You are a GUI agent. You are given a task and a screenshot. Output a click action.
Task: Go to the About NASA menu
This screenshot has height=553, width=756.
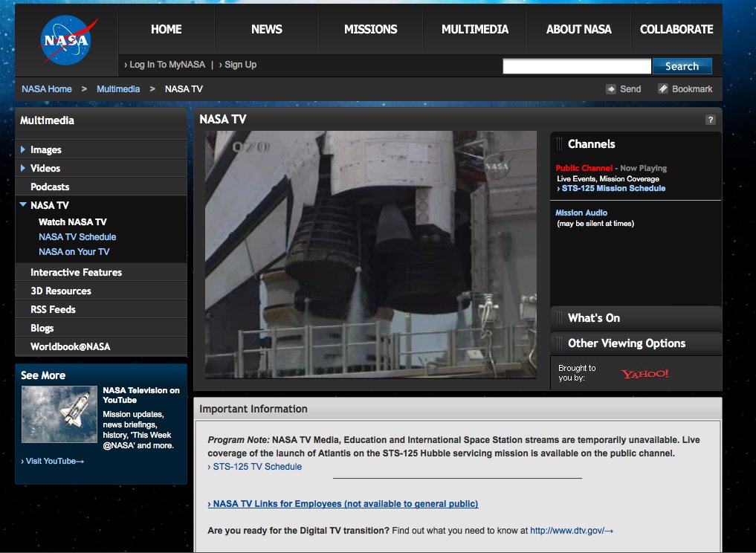[x=578, y=30]
